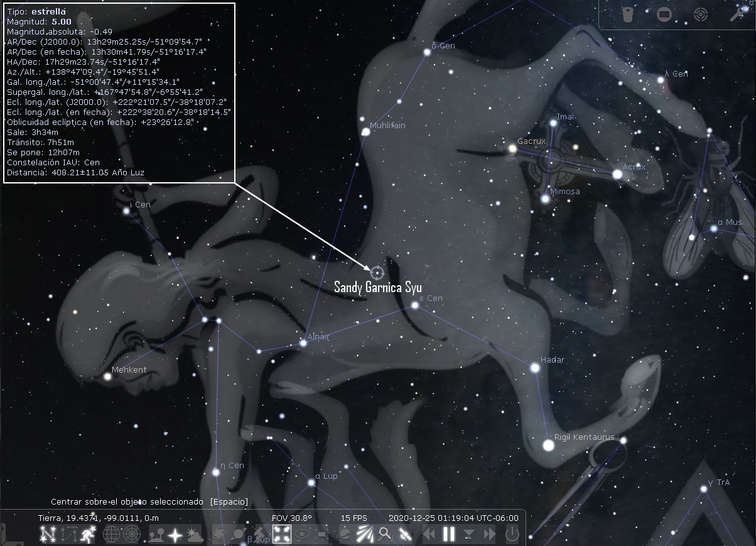Quit Stellarium with power icon
This screenshot has height=546, width=756.
coord(512,535)
